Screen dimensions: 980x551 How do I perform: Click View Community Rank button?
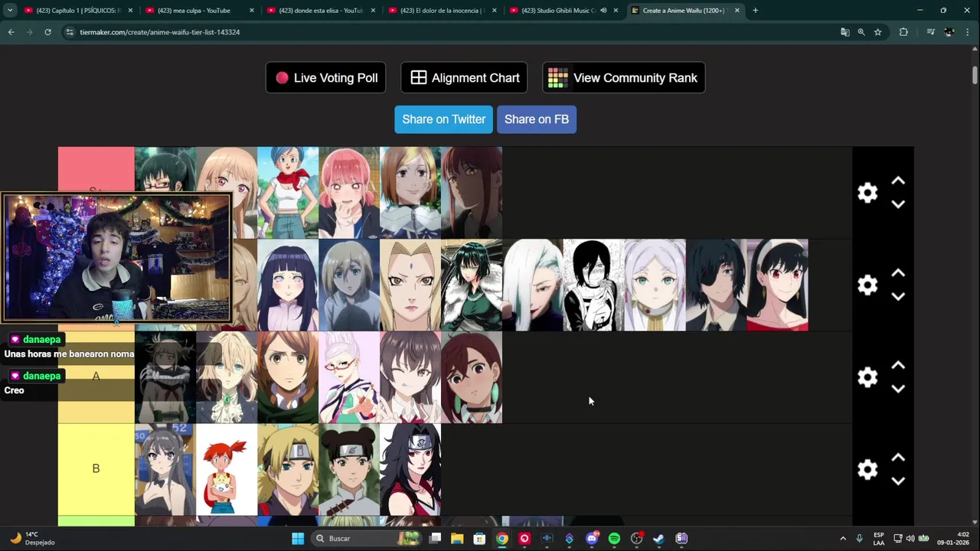[623, 78]
